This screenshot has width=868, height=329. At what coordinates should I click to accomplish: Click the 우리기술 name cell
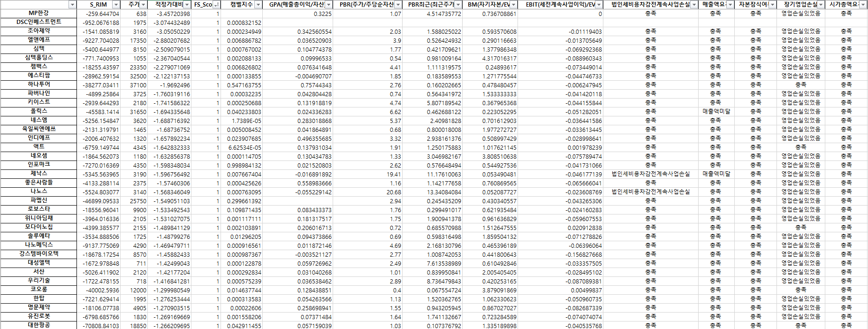[x=38, y=281]
